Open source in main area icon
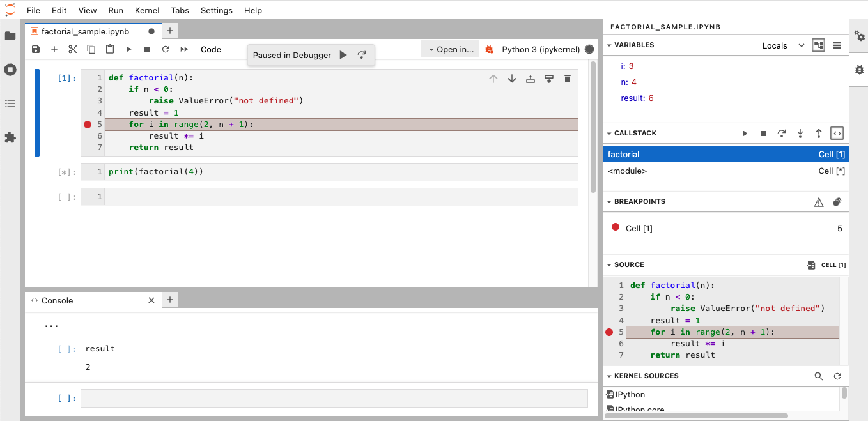868x421 pixels. tap(811, 264)
